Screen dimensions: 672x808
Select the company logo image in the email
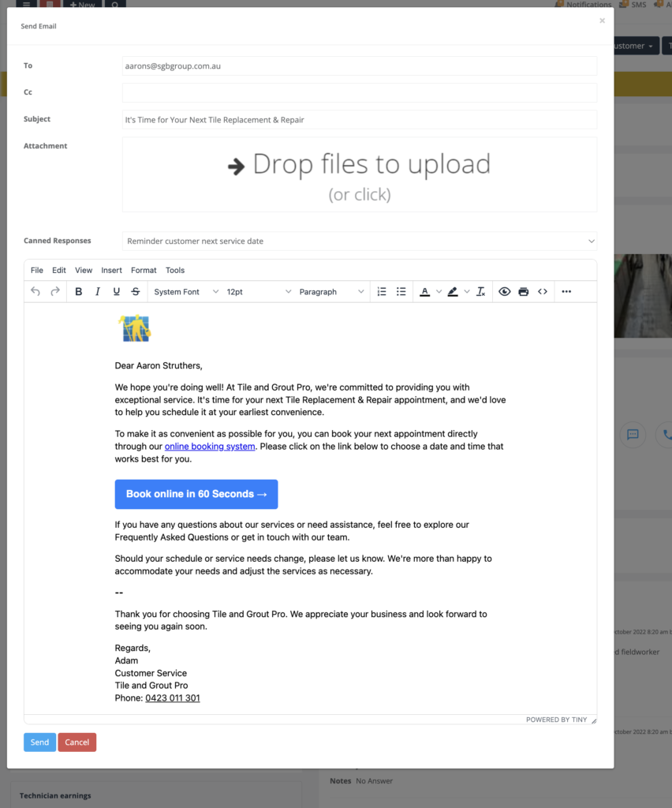point(135,328)
